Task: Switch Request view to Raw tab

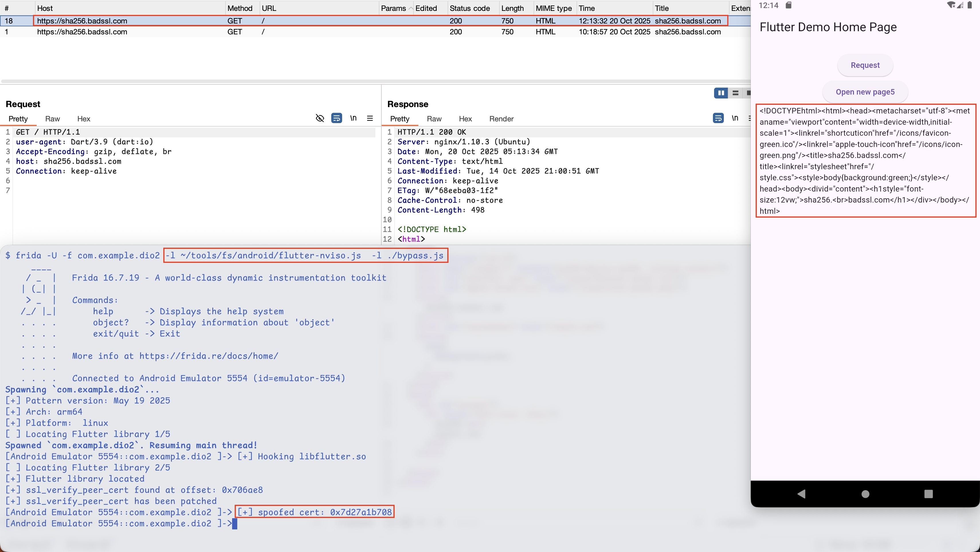Action: click(x=52, y=119)
